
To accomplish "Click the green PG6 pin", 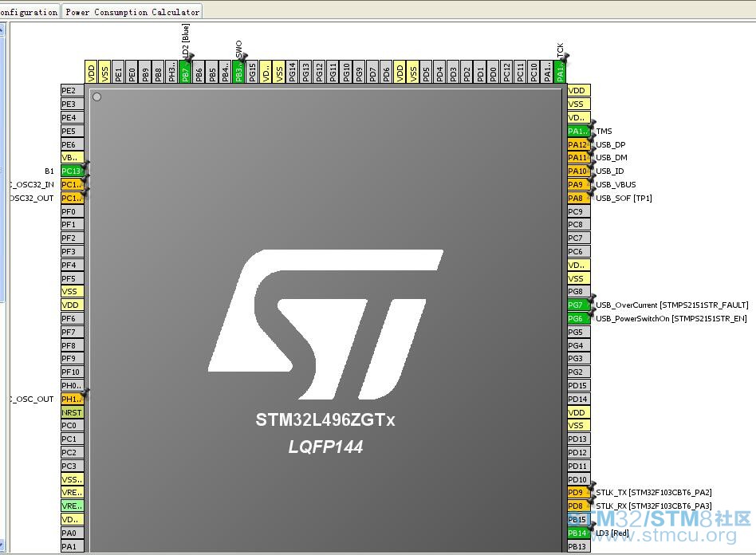I will (x=578, y=318).
